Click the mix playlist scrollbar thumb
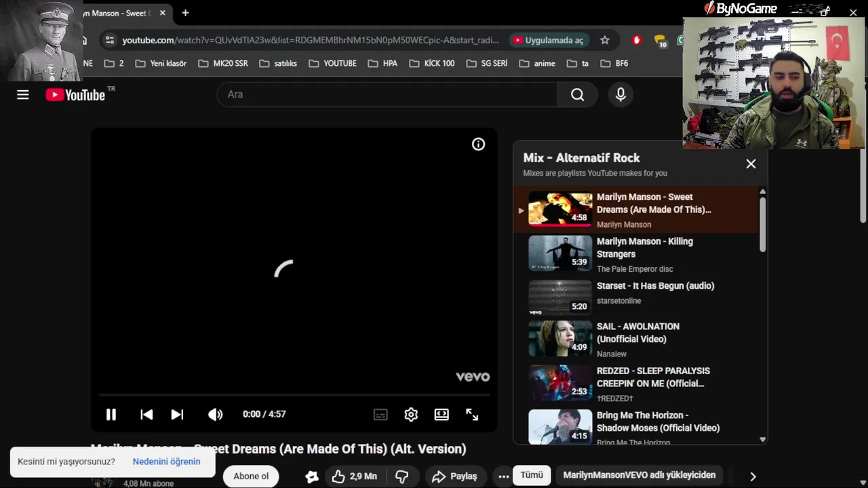Viewport: 868px width, 488px height. click(x=762, y=224)
